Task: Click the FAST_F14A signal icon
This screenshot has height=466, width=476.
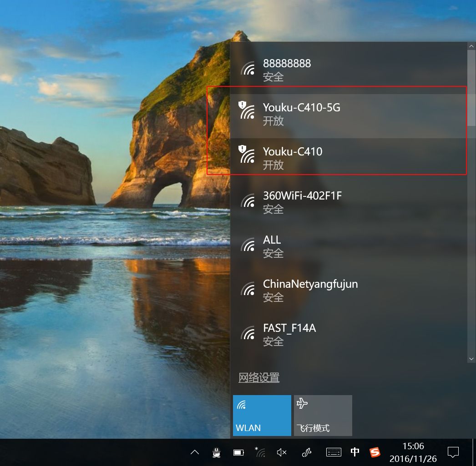Action: (248, 333)
